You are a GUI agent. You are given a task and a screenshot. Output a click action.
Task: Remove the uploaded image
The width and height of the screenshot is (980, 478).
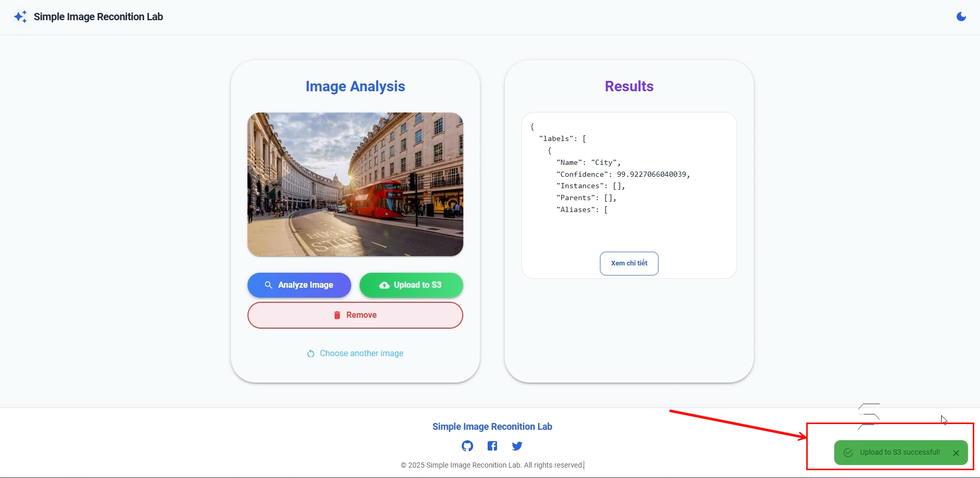[x=355, y=315]
